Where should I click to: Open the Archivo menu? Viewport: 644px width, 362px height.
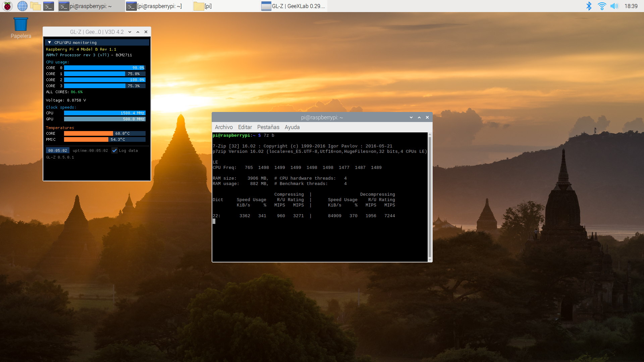(224, 127)
